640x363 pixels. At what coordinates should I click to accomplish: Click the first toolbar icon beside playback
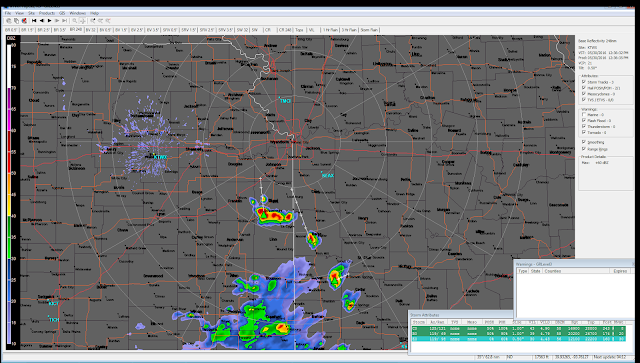(x=9, y=20)
